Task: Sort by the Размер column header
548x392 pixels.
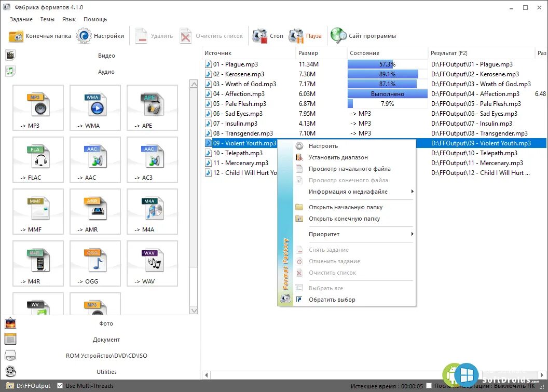Action: pos(321,53)
